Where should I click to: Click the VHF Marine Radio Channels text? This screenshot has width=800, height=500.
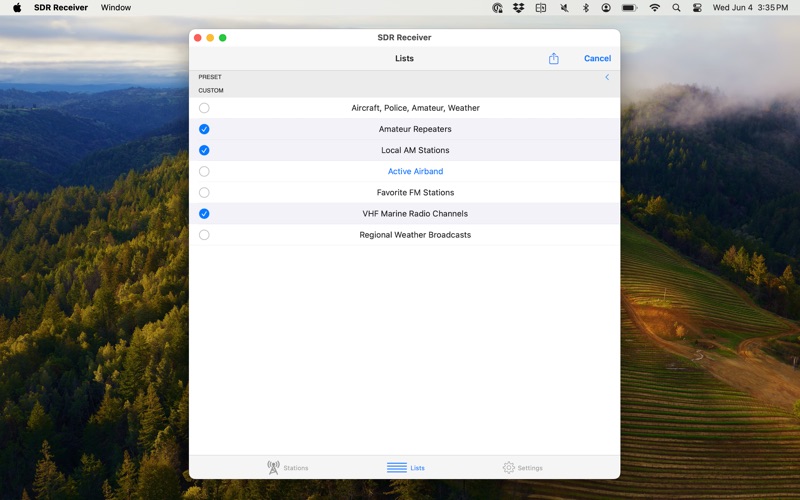tap(415, 214)
